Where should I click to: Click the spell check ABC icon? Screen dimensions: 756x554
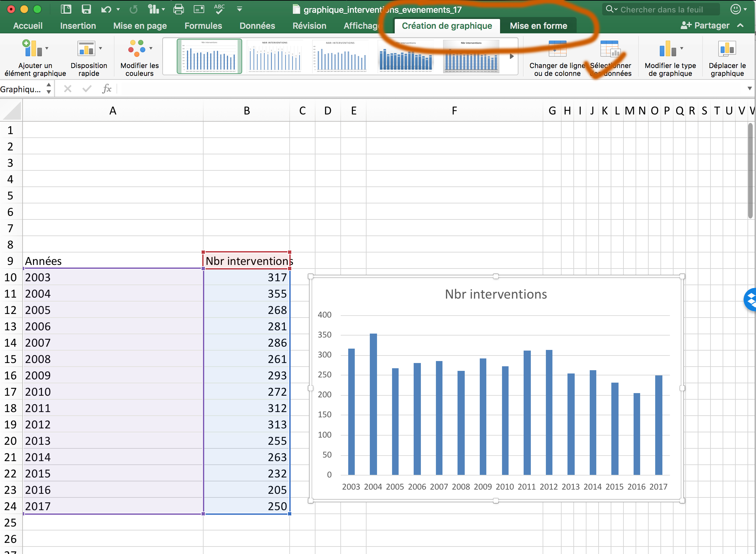[x=219, y=9]
